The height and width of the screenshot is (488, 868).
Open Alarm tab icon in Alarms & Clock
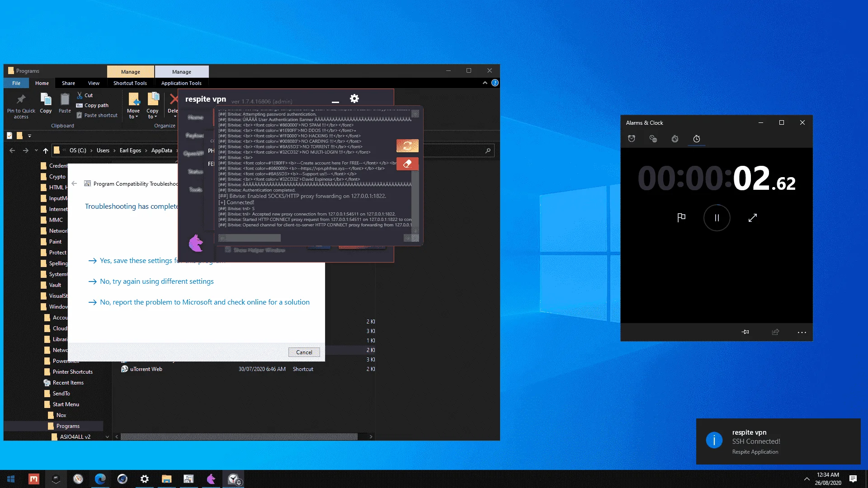pyautogui.click(x=632, y=139)
